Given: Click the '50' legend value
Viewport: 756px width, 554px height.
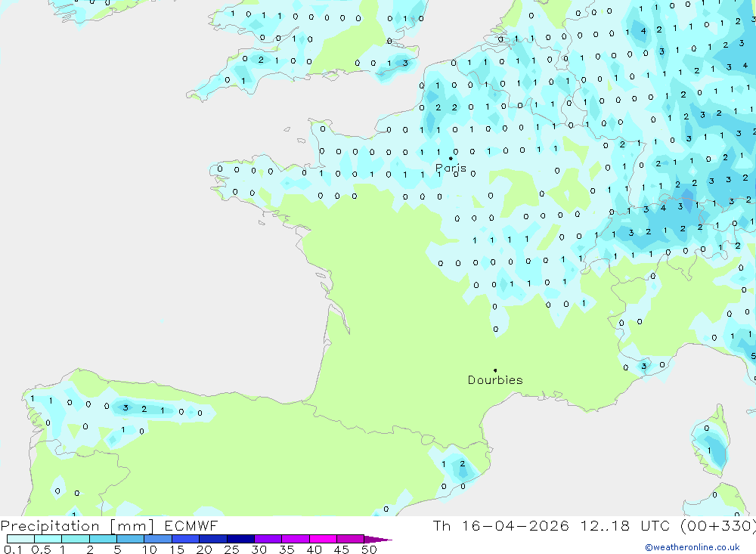Looking at the screenshot, I should point(370,549).
